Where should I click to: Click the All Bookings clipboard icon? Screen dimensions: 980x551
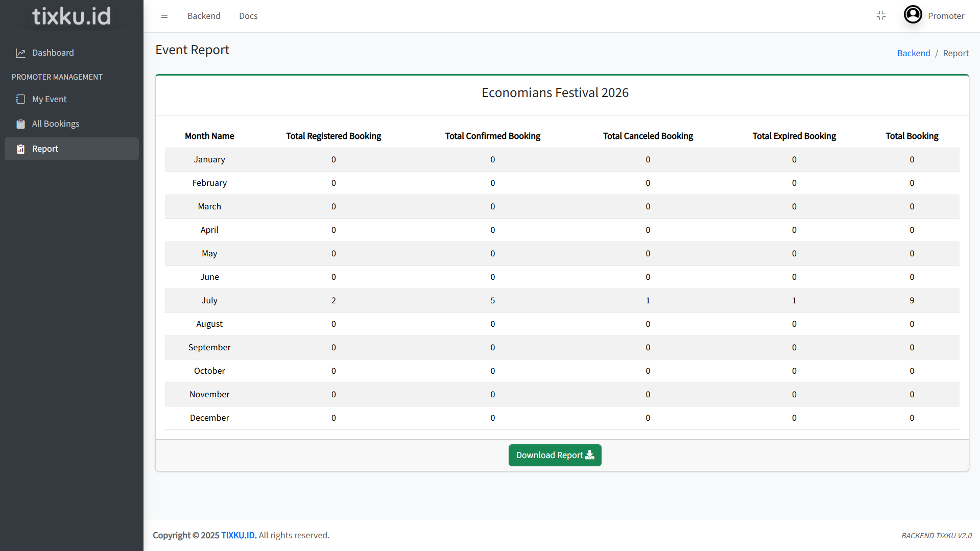[x=20, y=124]
